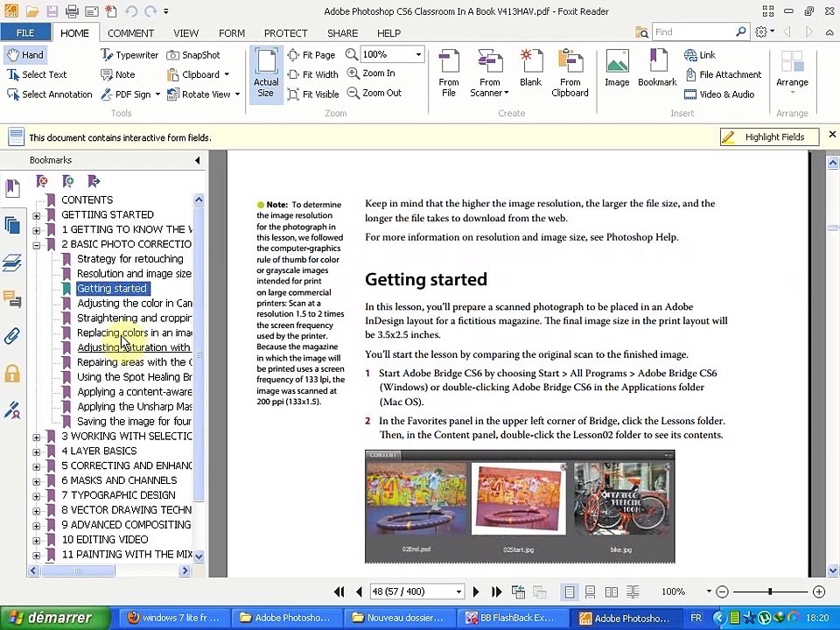Screen dimensions: 840x630
Task: Collapse the Bookmarks panel arrow
Action: coord(197,160)
